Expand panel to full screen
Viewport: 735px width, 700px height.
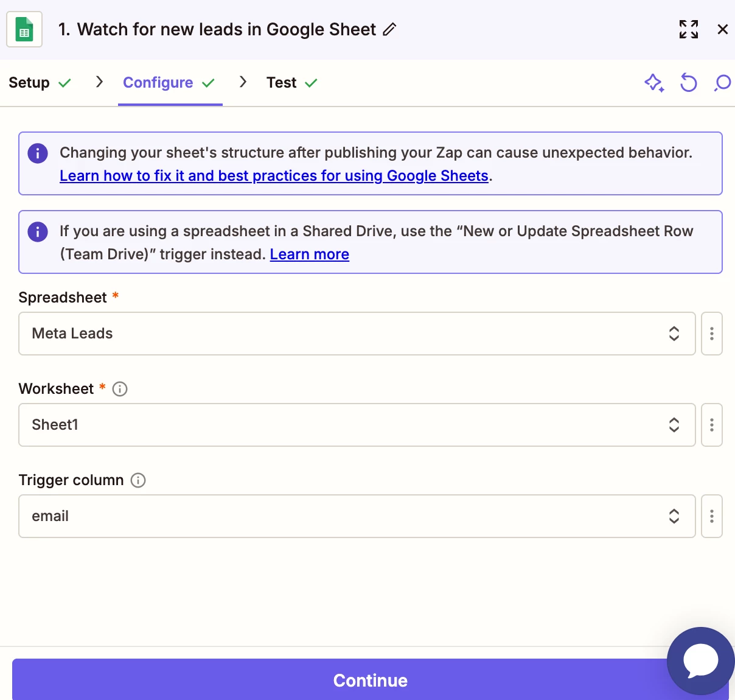click(689, 29)
